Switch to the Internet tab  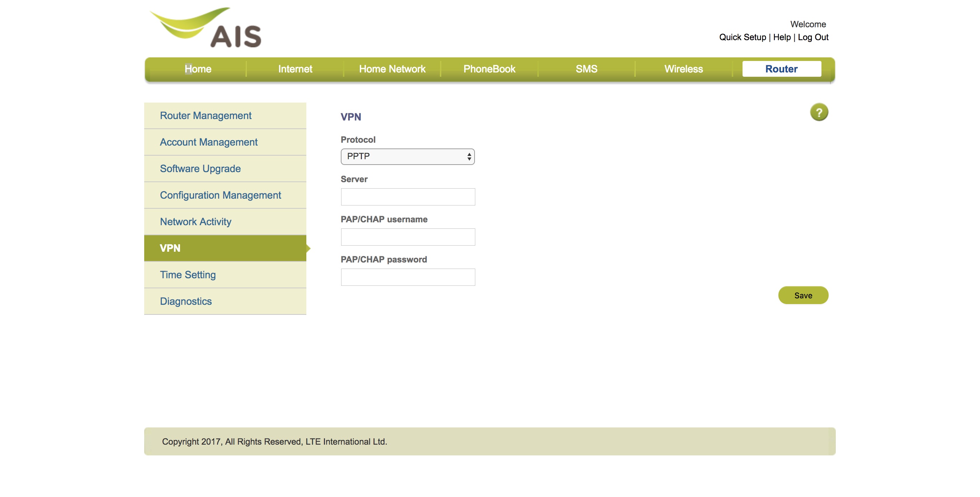point(295,69)
